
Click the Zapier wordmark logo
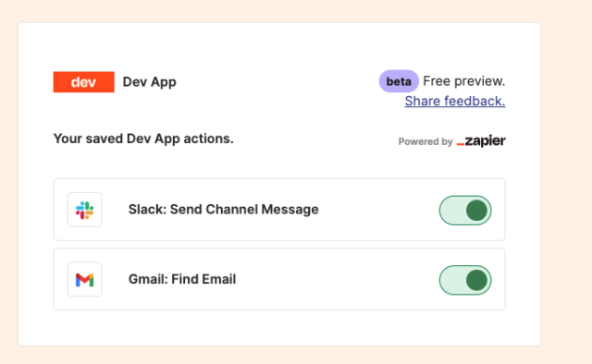pos(481,141)
